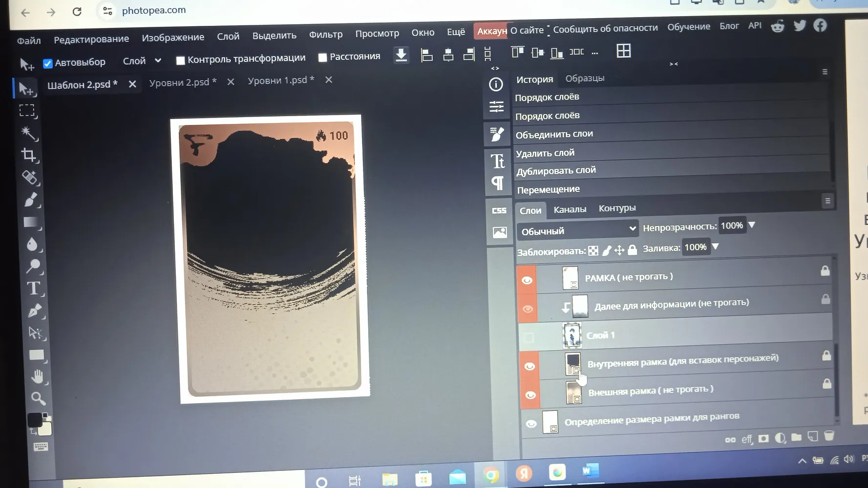This screenshot has height=488, width=868.
Task: Switch to the Уровни 2.psd tab
Action: (183, 83)
